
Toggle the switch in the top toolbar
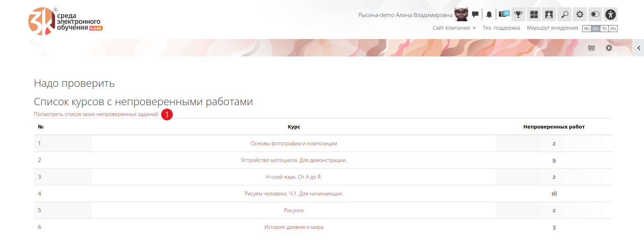[595, 15]
